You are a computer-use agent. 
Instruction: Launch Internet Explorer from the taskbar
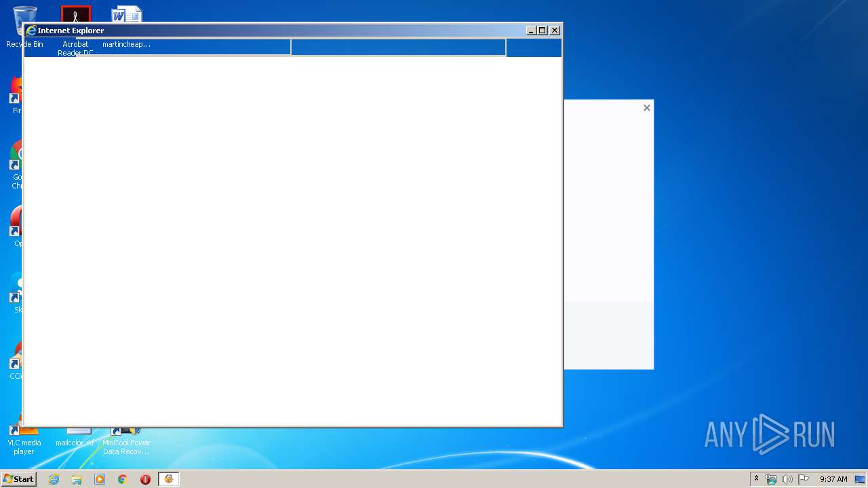54,479
